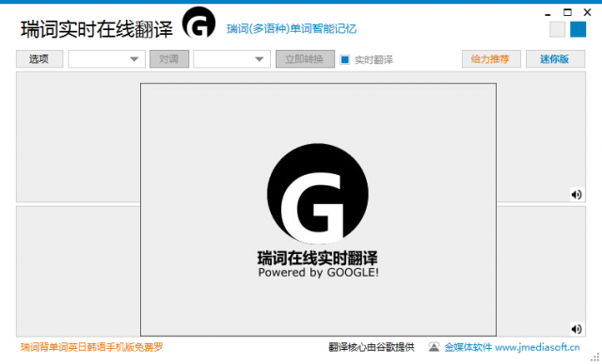Close the translator window

[x=587, y=12]
